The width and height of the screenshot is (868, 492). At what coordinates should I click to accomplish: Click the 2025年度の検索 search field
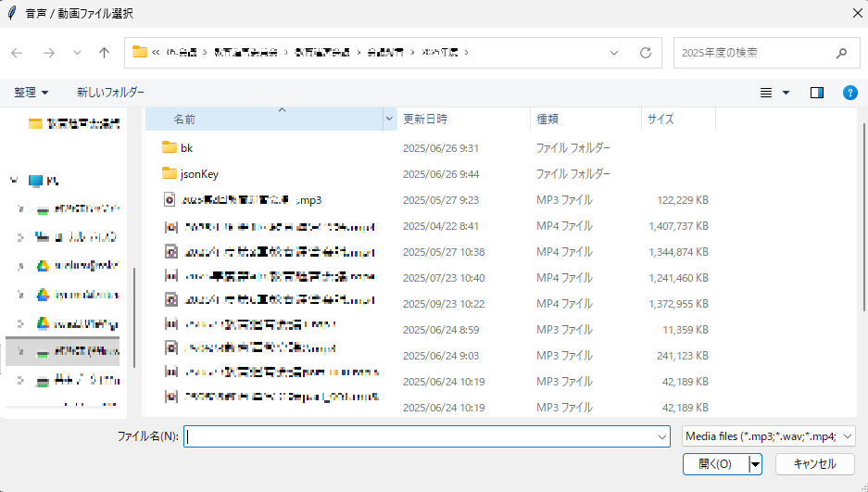[767, 53]
